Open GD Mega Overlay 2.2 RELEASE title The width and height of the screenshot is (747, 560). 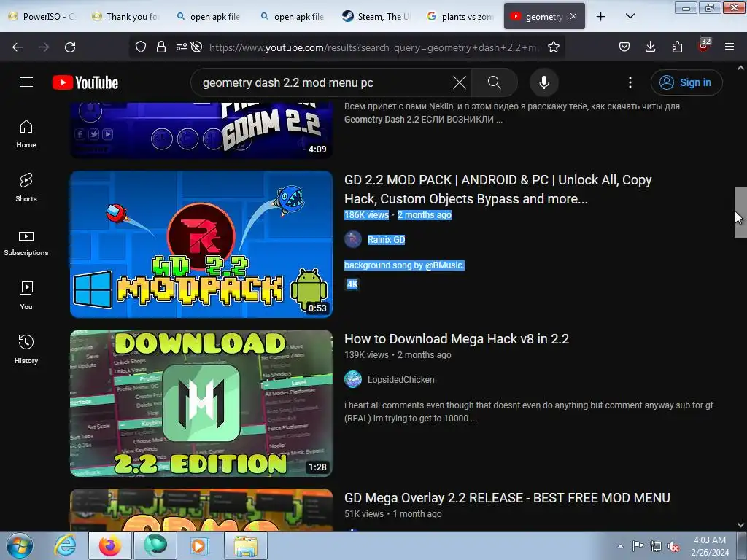tap(507, 497)
